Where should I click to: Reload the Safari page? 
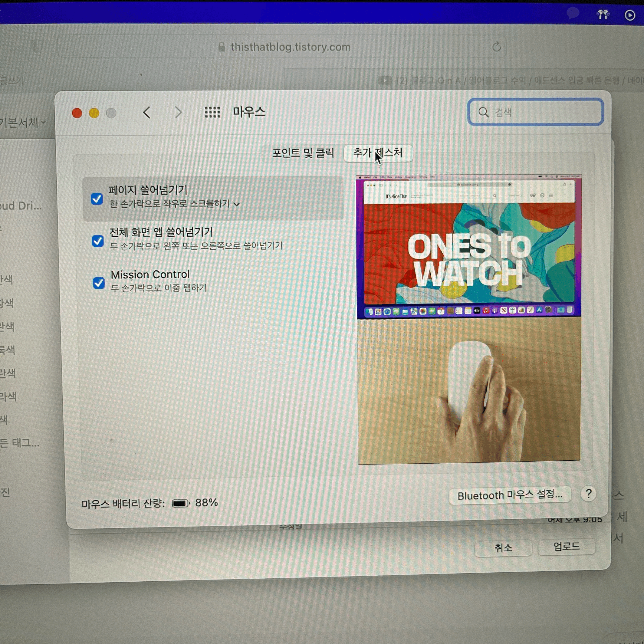pyautogui.click(x=497, y=47)
